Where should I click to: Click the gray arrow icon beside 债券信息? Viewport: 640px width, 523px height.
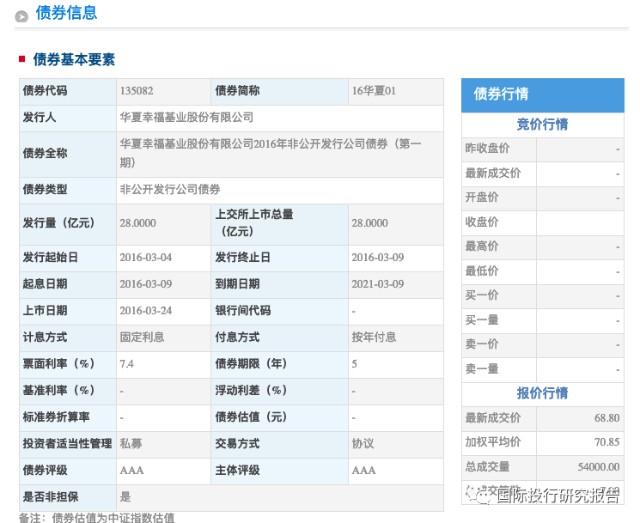point(21,16)
